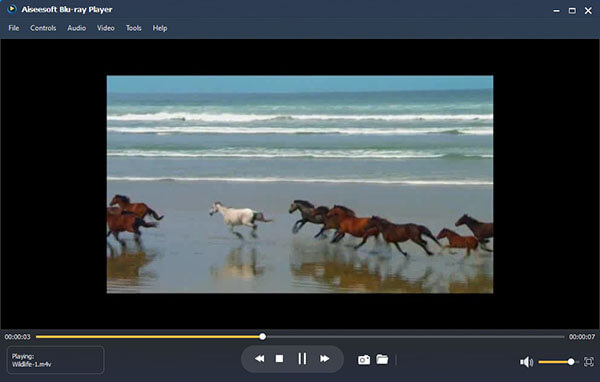Maximize the player window
600x382 pixels.
tap(572, 11)
